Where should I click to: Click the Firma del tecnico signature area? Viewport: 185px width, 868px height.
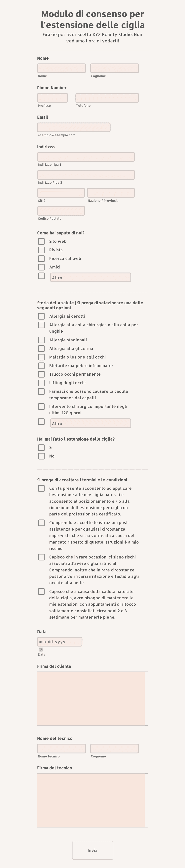tap(92, 800)
